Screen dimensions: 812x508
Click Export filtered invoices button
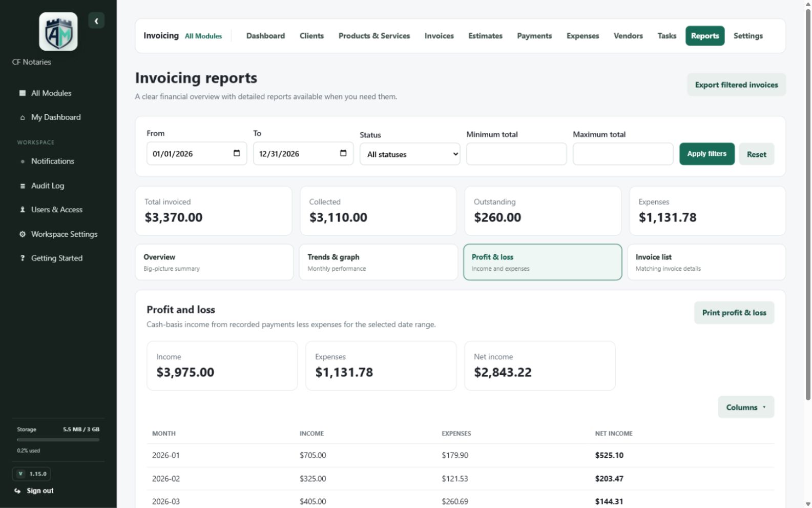[x=736, y=85]
